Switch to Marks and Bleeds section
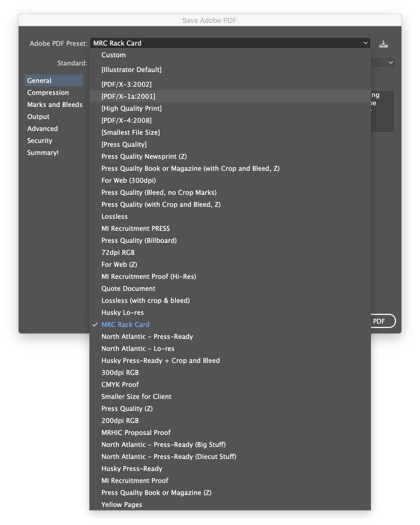Image resolution: width=420 pixels, height=525 pixels. coord(54,105)
